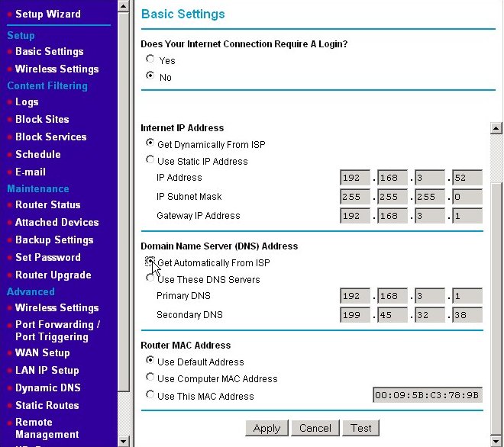Open the Static Routes page
Image resolution: width=504 pixels, height=447 pixels.
click(47, 405)
